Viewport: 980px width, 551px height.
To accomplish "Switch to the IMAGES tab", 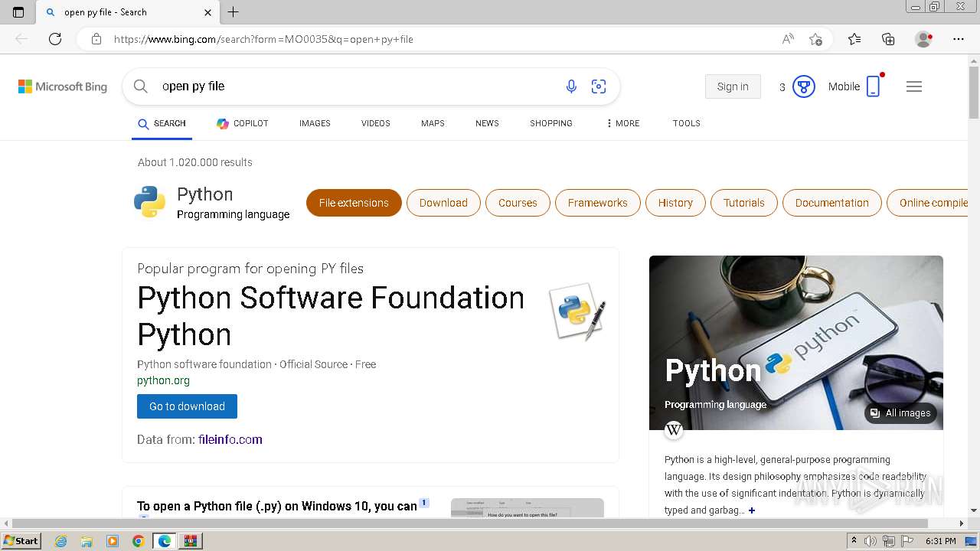I will tap(315, 123).
